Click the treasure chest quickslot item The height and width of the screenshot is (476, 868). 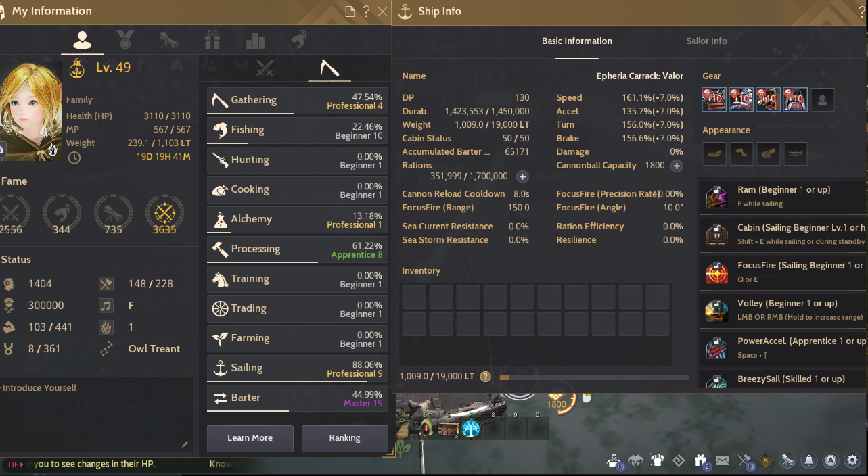[x=448, y=429]
